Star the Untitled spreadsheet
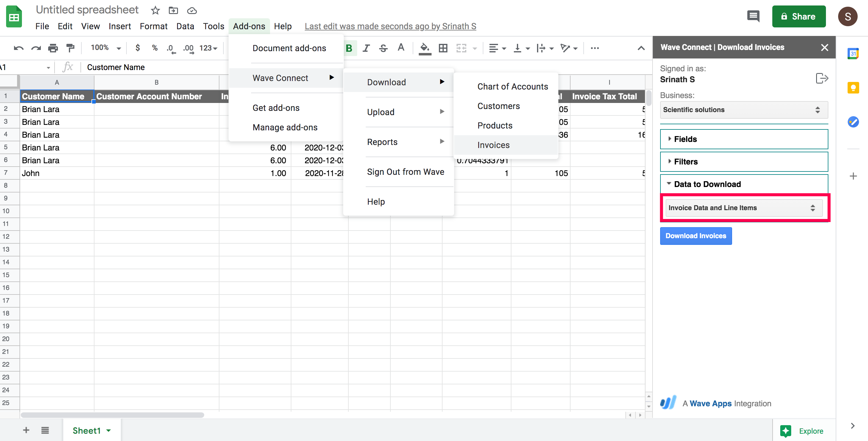 (155, 10)
